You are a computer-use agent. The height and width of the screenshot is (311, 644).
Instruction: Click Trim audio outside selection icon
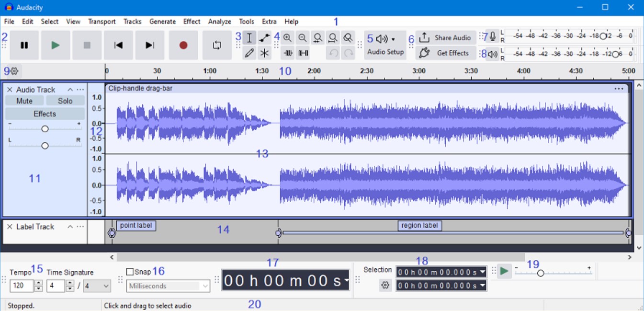click(x=287, y=53)
